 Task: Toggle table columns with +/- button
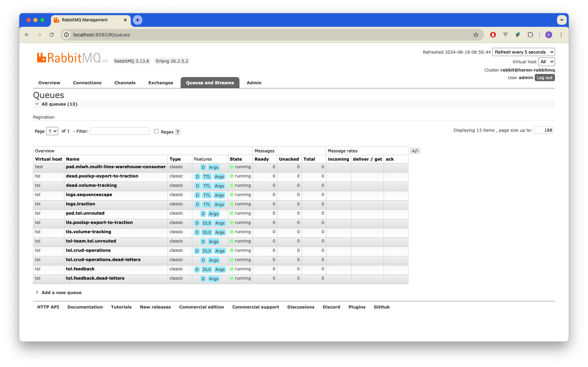415,151
